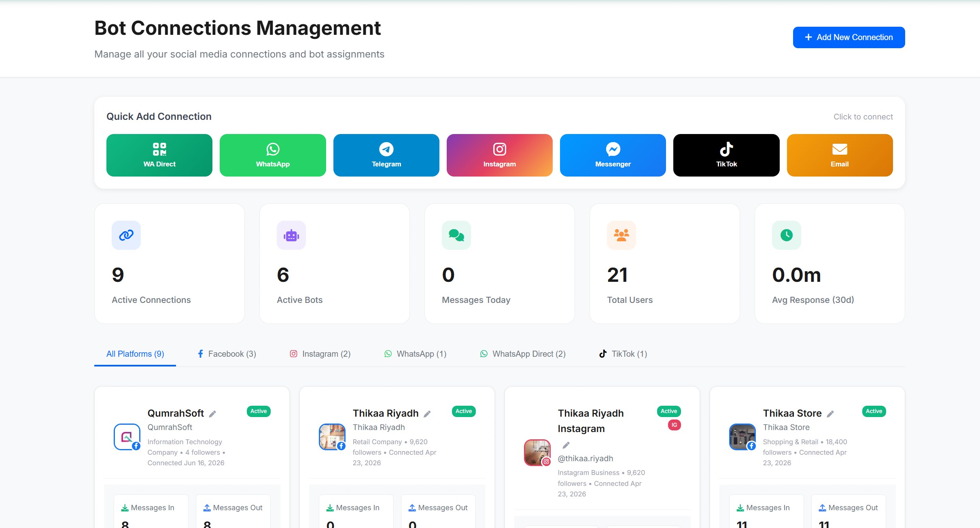Screen dimensions: 980x528
Task: Connect via Telegram quick-add tile
Action: point(386,155)
